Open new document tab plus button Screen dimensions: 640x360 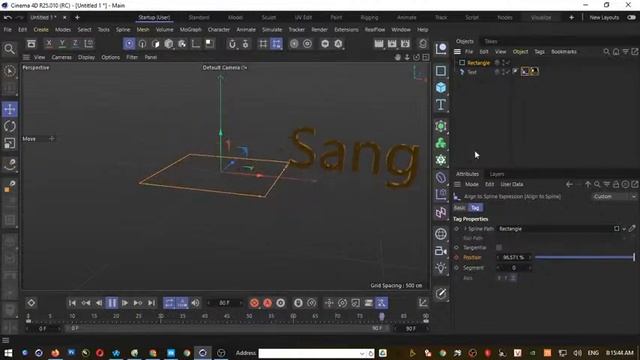[x=77, y=18]
